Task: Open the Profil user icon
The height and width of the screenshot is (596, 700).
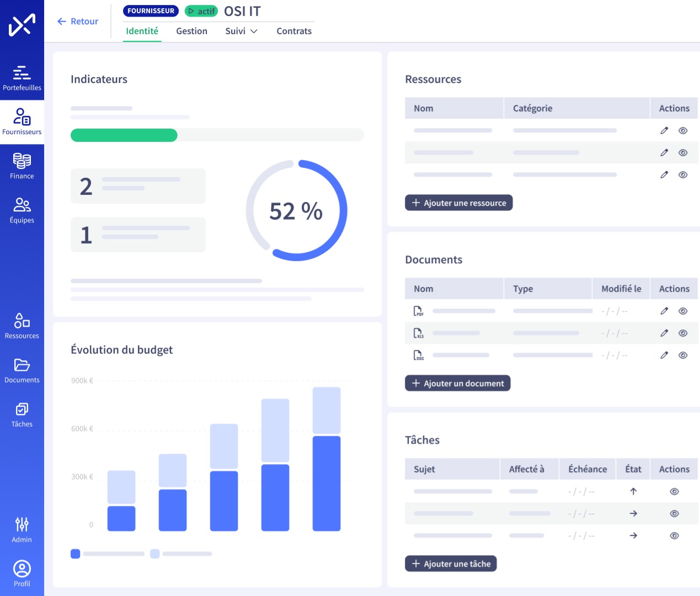Action: tap(22, 574)
